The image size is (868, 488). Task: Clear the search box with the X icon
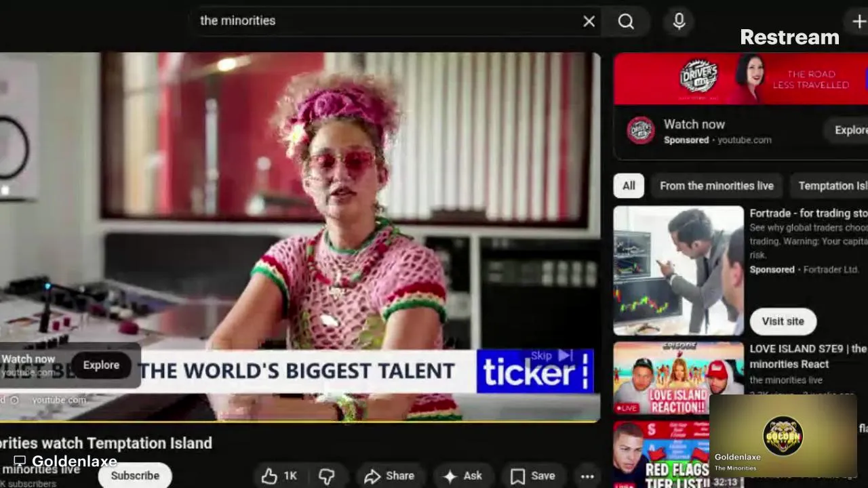589,22
